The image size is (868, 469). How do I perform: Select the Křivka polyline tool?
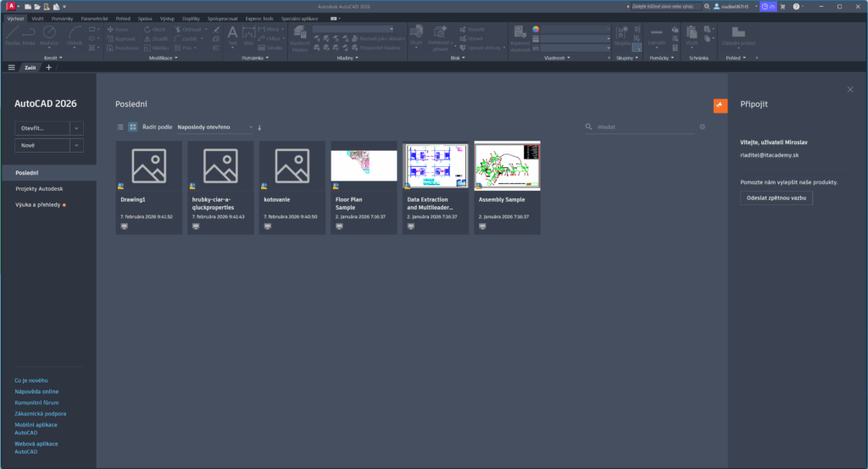point(29,35)
